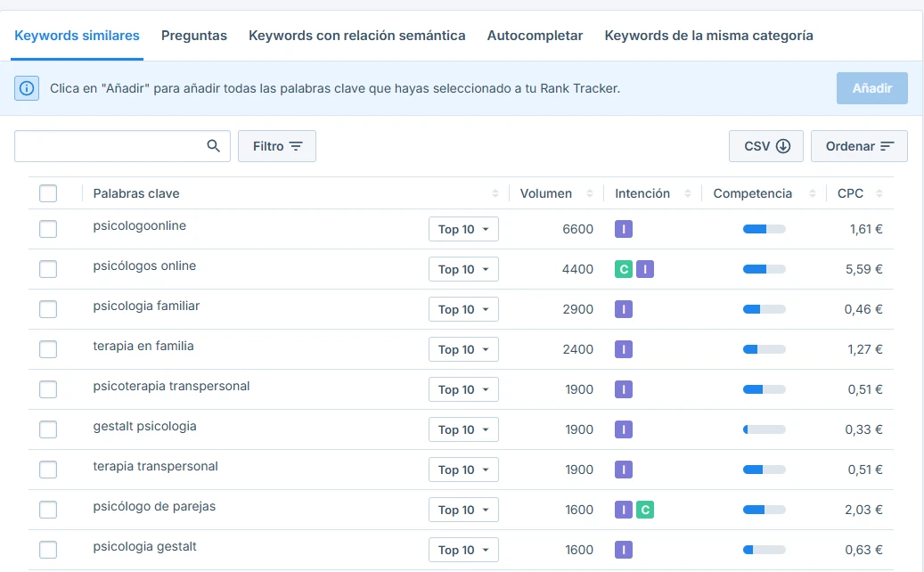Viewport: 924px width, 572px height.
Task: Check the psicólogos online row
Action: pyautogui.click(x=48, y=269)
